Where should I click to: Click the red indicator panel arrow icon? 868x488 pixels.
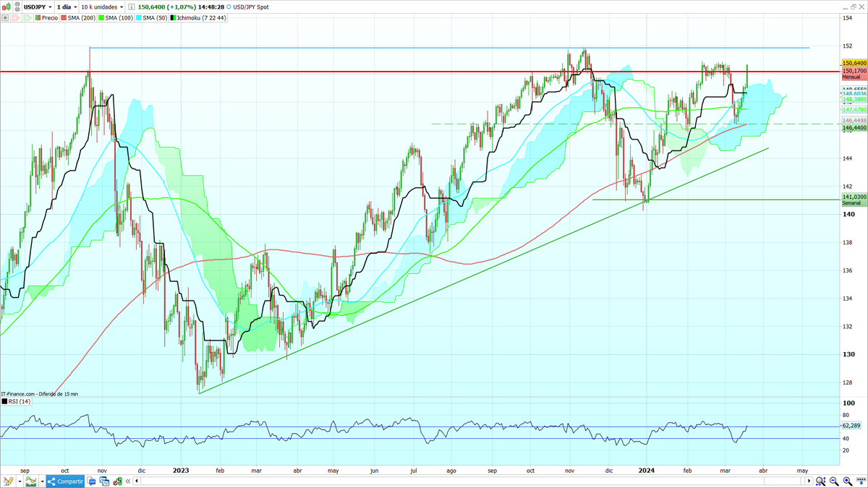16,18
